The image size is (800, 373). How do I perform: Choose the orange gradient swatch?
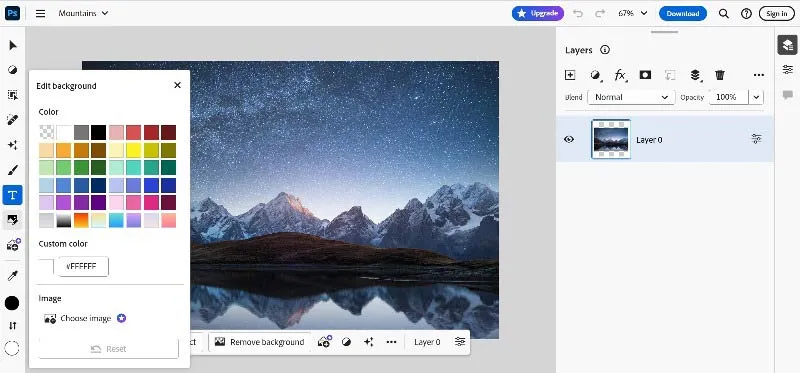81,220
